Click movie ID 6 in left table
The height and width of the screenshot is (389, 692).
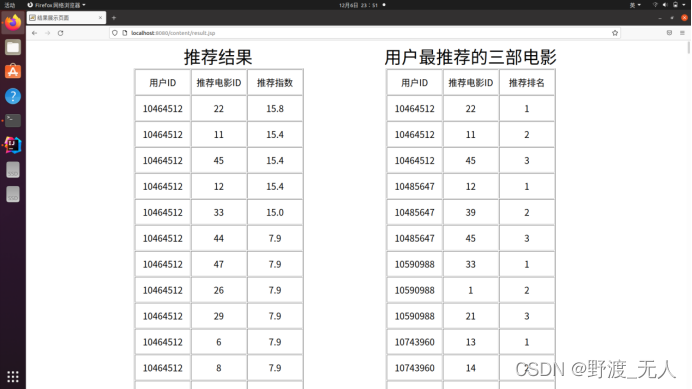218,342
